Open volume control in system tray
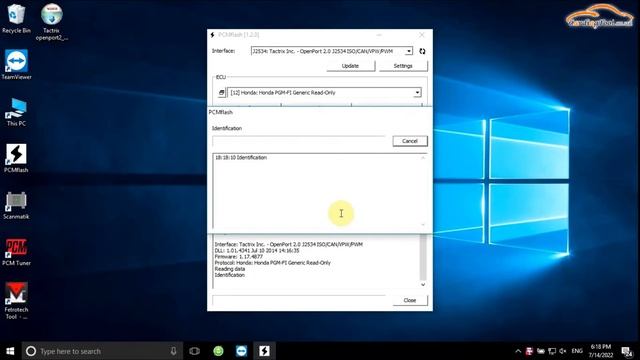Viewport: 640px width, 360px height. pos(563,351)
